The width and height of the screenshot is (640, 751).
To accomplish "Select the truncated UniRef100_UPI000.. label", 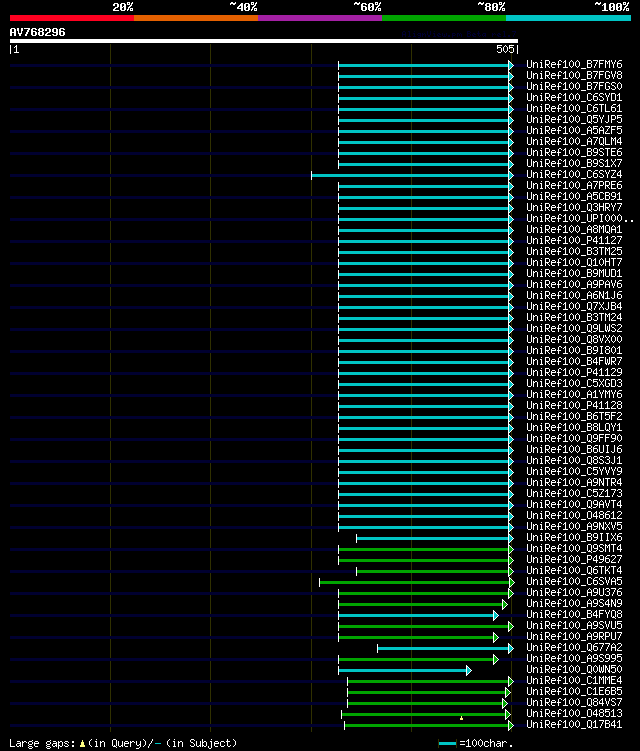I will tap(580, 218).
